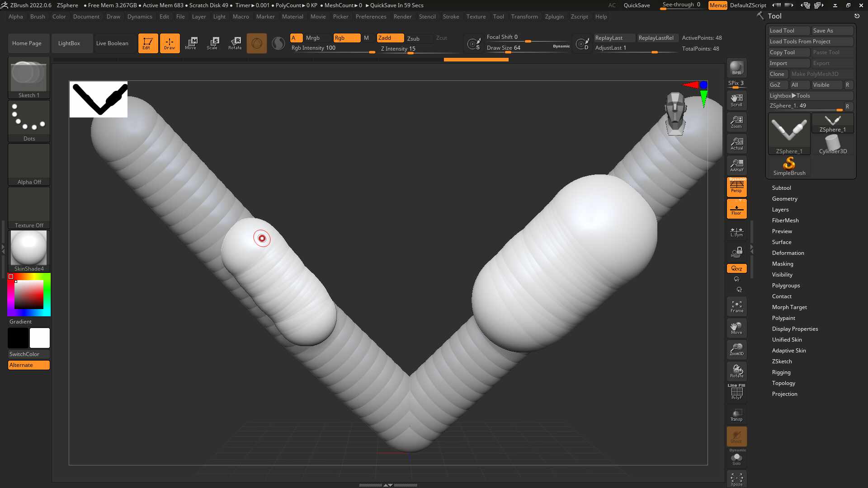Viewport: 868px width, 488px height.
Task: Click the SkinShade4 material thumbnail
Action: coord(29,251)
